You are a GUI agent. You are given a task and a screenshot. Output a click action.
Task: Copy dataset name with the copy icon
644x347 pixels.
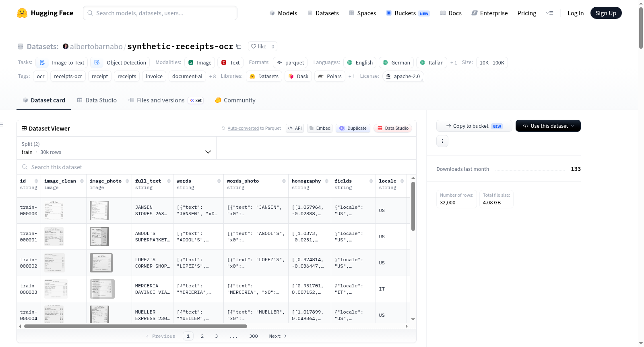[239, 46]
